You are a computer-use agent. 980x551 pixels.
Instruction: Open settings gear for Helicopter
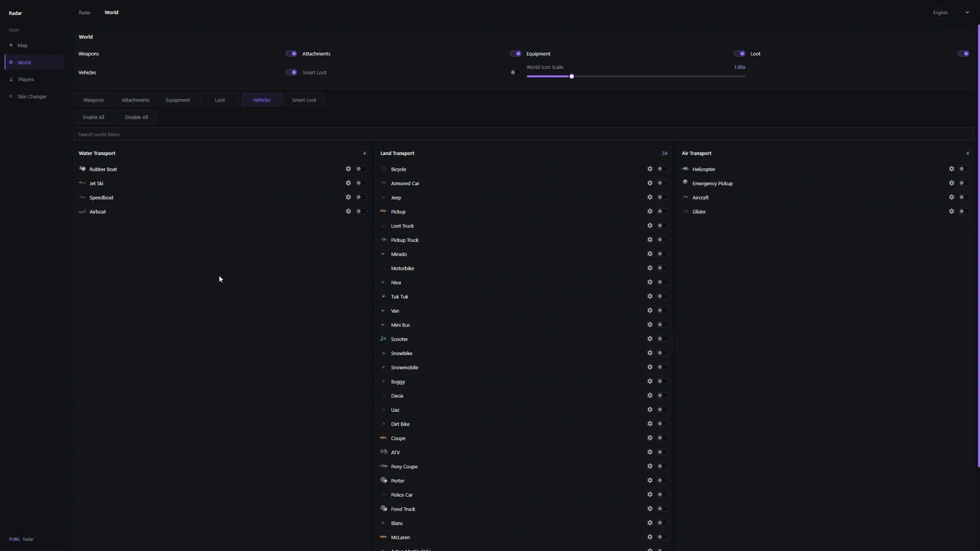[x=951, y=169]
